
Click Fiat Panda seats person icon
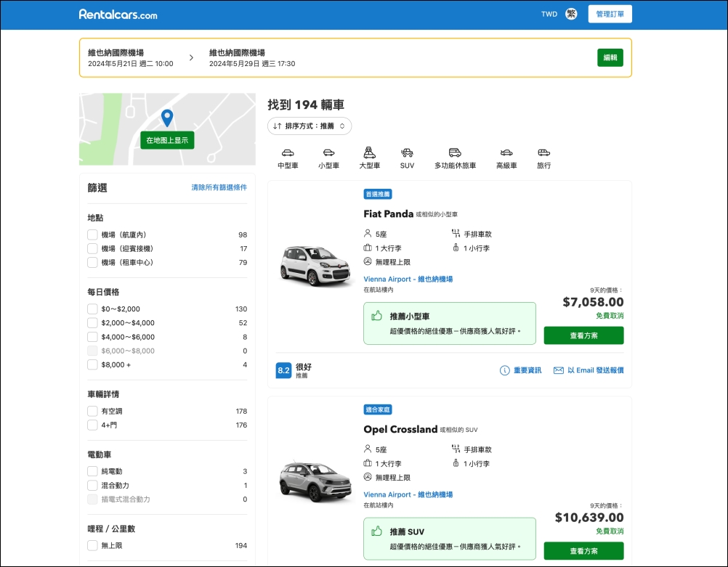point(368,233)
